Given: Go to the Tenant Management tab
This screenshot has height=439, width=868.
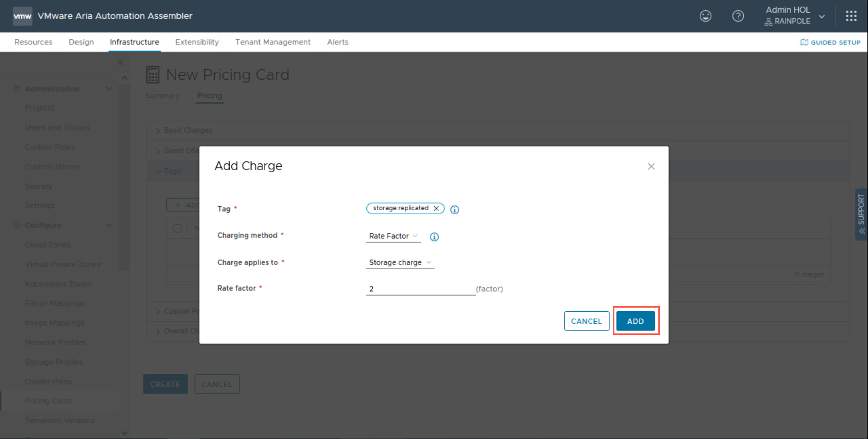Looking at the screenshot, I should point(273,42).
